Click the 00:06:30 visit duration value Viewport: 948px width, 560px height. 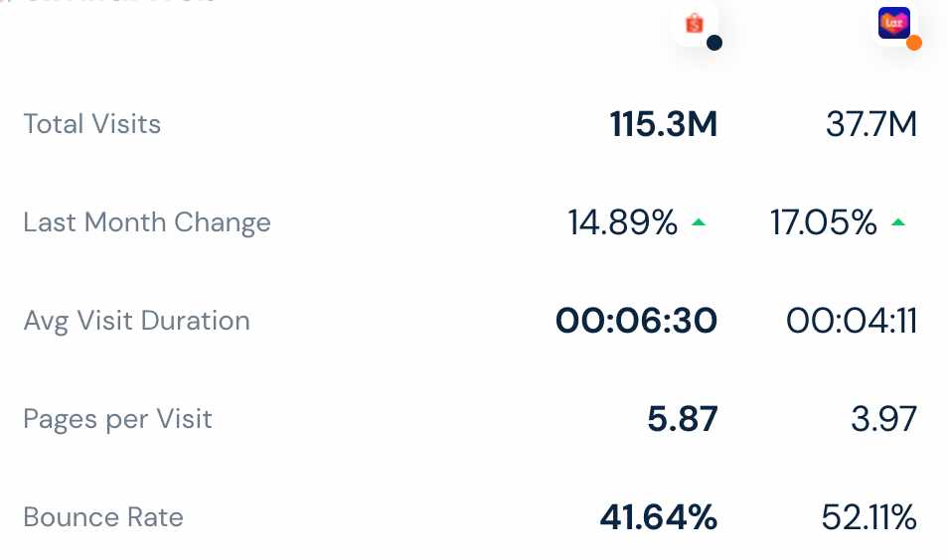pyautogui.click(x=637, y=321)
